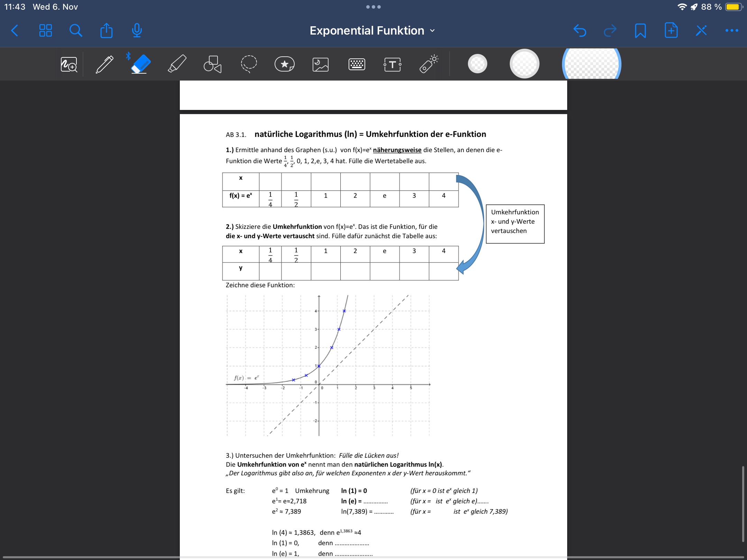
Task: Select the Lasso selection tool
Action: (x=249, y=64)
